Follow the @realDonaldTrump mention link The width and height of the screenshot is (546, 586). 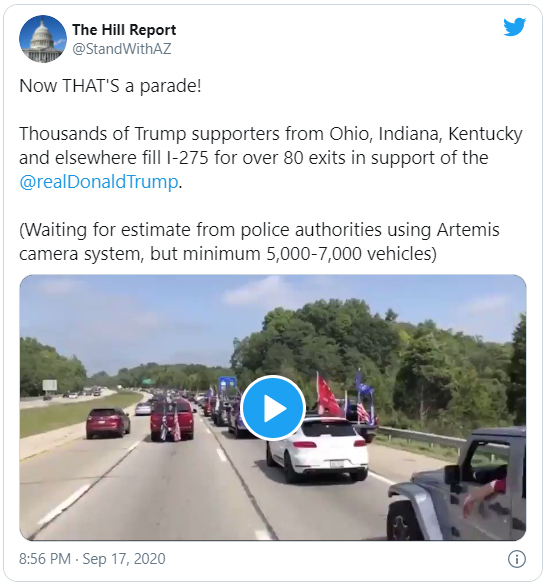pos(99,182)
